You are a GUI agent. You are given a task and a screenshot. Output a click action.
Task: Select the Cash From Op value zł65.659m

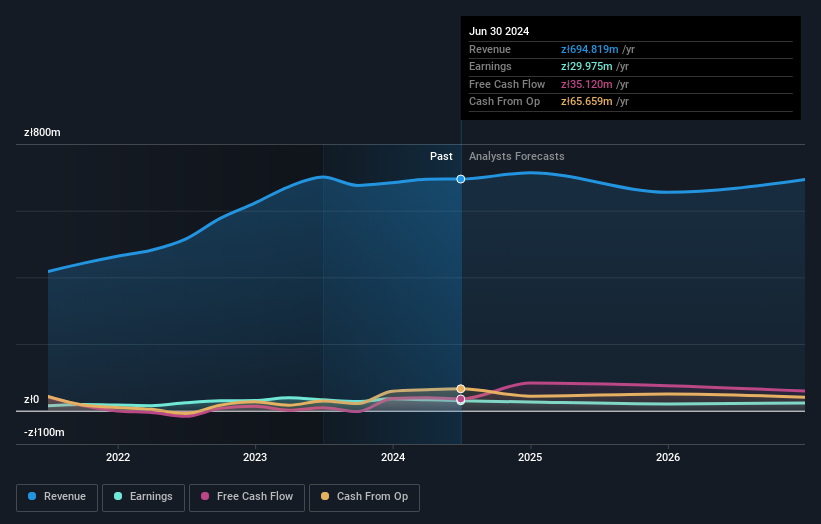pos(586,102)
